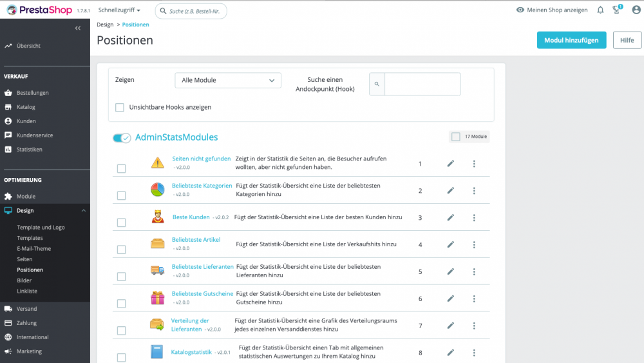This screenshot has width=644, height=363.
Task: Open Katalogstatistik module link
Action: [x=191, y=352]
